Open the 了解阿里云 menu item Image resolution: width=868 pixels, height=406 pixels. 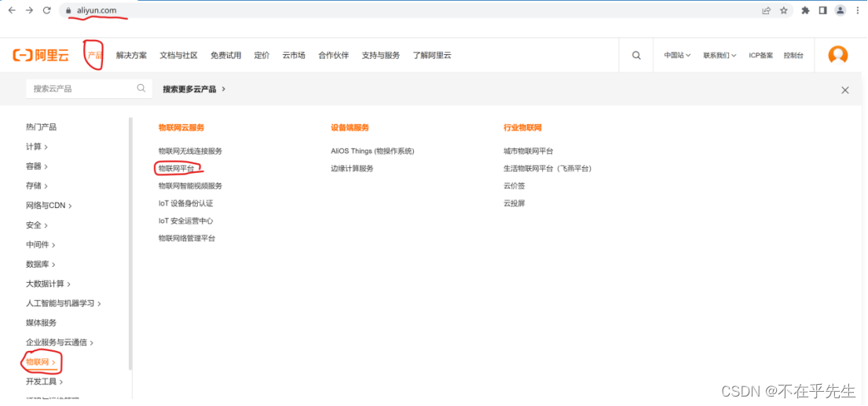tap(432, 55)
